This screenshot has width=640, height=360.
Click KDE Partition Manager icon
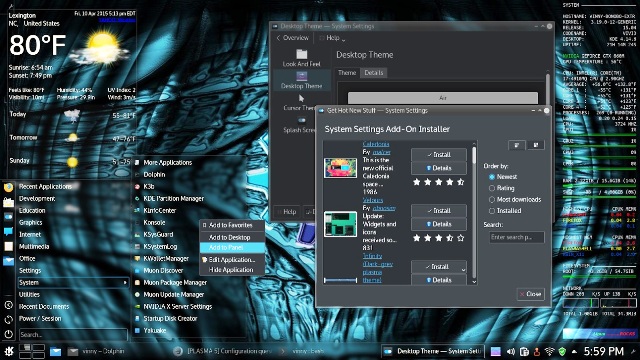137,198
